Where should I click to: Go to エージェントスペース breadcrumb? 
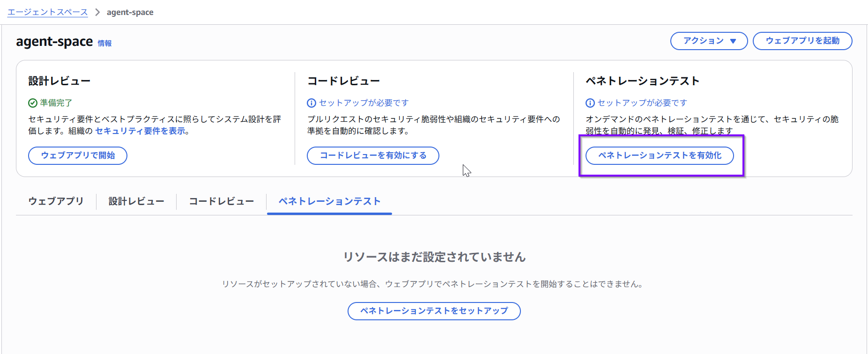click(x=48, y=12)
